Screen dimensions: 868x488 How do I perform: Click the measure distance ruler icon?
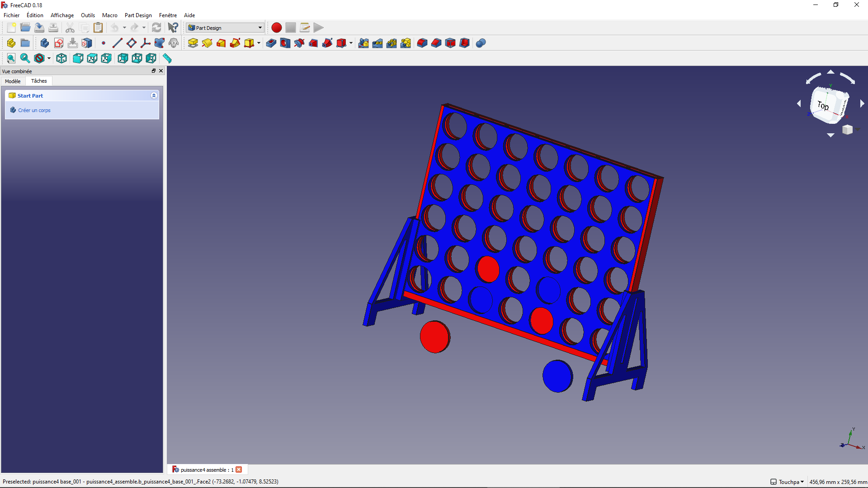click(167, 58)
